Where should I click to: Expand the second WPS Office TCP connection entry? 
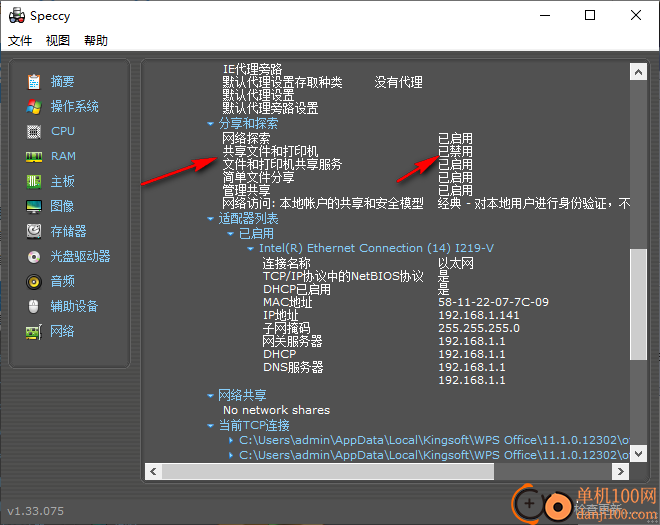(x=231, y=455)
